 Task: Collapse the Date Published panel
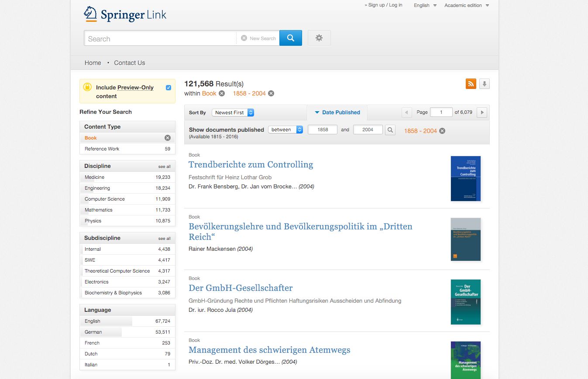[x=337, y=113]
